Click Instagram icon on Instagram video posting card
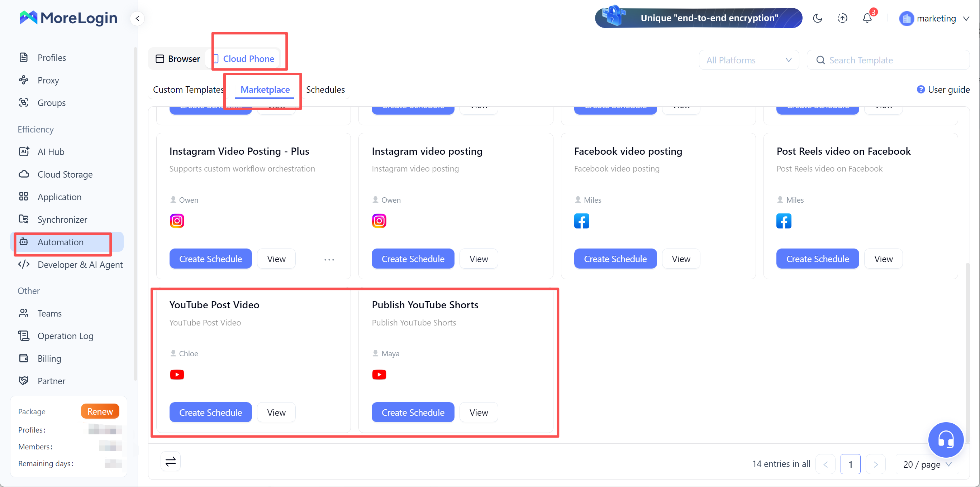Viewport: 980px width, 487px height. [x=379, y=221]
